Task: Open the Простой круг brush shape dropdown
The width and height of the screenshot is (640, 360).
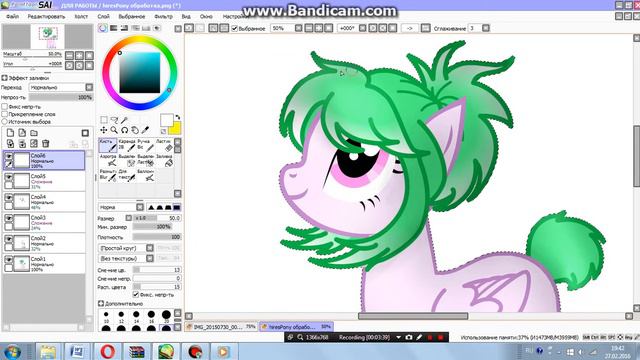Action: click(x=150, y=248)
